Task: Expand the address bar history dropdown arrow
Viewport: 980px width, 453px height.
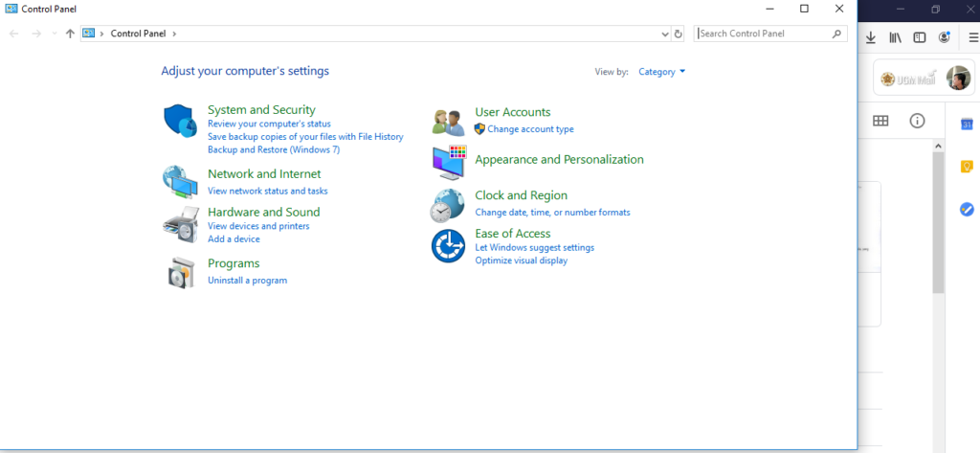Action: [665, 34]
